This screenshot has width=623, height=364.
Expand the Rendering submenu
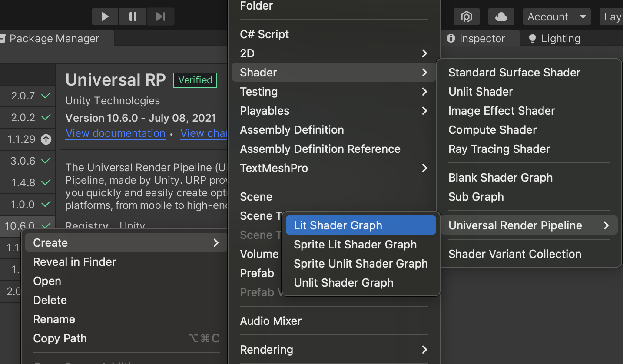pos(334,350)
